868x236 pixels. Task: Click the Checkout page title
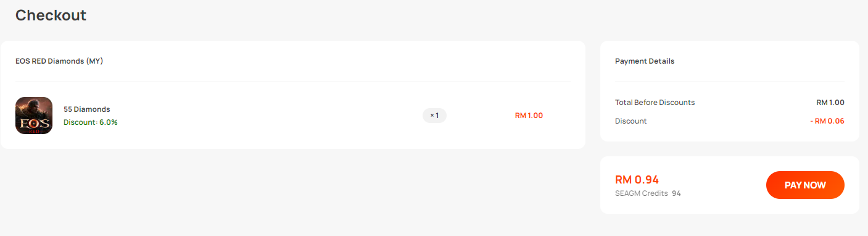[51, 15]
